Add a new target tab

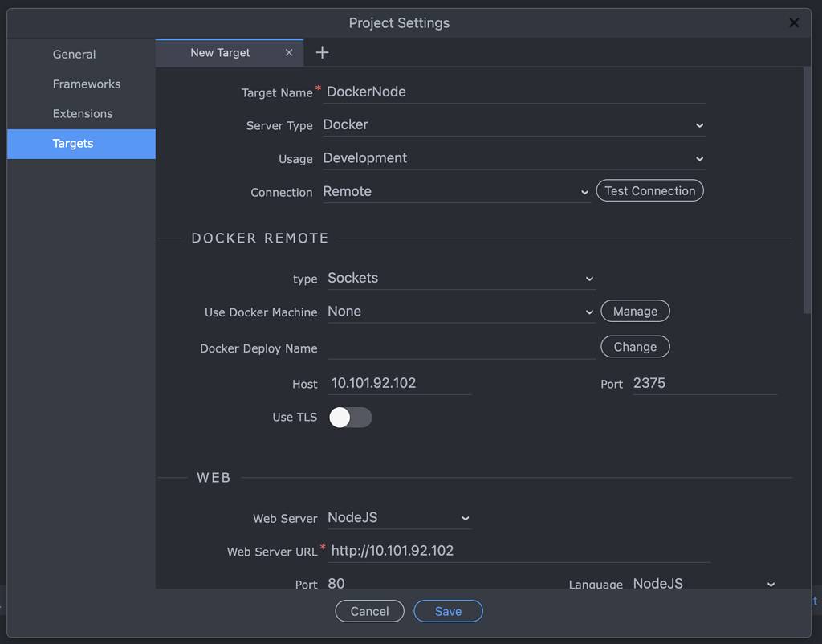(x=321, y=51)
